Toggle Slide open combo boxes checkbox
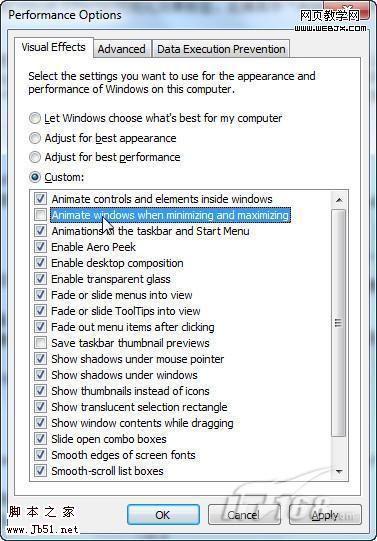Image resolution: width=377 pixels, height=541 pixels. [x=41, y=439]
